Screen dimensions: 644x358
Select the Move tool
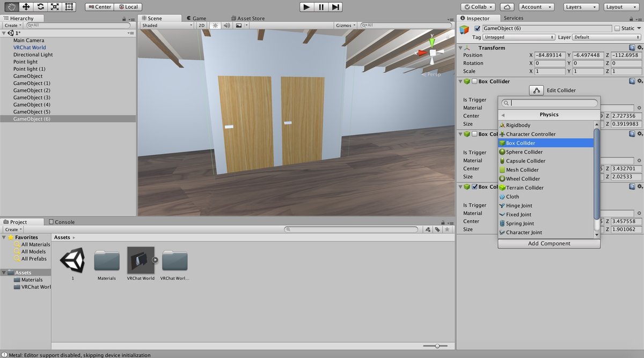click(26, 7)
